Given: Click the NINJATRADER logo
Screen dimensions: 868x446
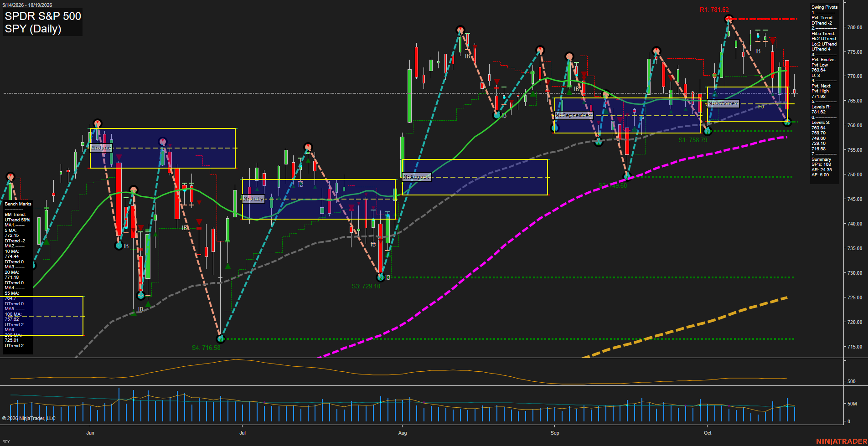Looking at the screenshot, I should point(842,441).
